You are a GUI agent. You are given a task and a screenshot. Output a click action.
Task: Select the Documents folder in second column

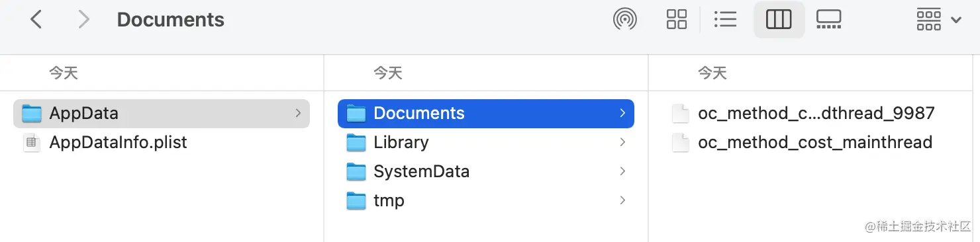[x=486, y=113]
